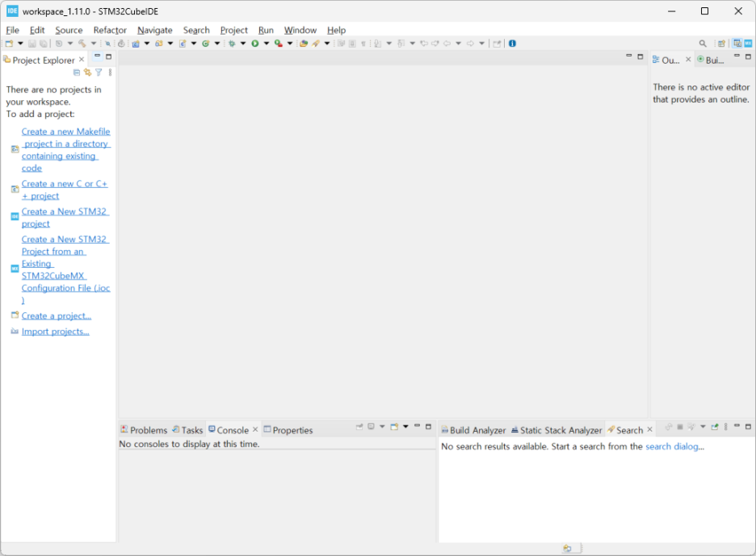Click Create a new C or C++ project link
This screenshot has height=556, width=756.
point(65,190)
